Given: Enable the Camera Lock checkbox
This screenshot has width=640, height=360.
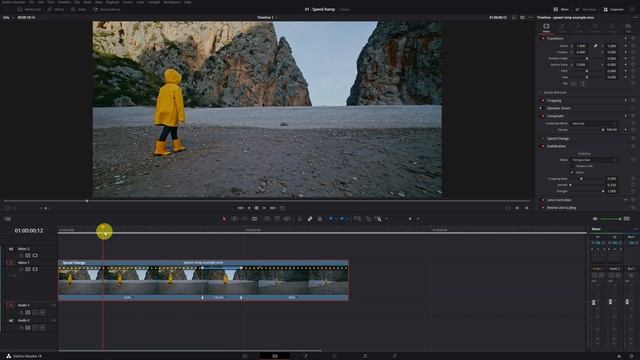Looking at the screenshot, I should [572, 166].
